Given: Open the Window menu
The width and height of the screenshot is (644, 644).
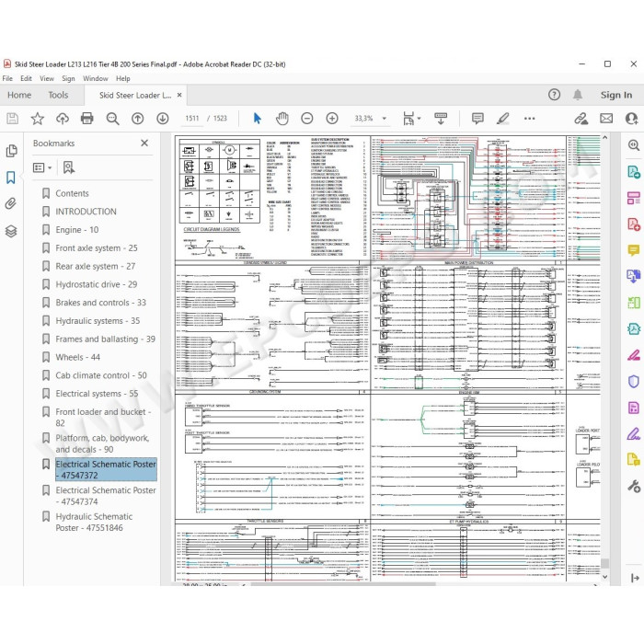Looking at the screenshot, I should point(96,78).
